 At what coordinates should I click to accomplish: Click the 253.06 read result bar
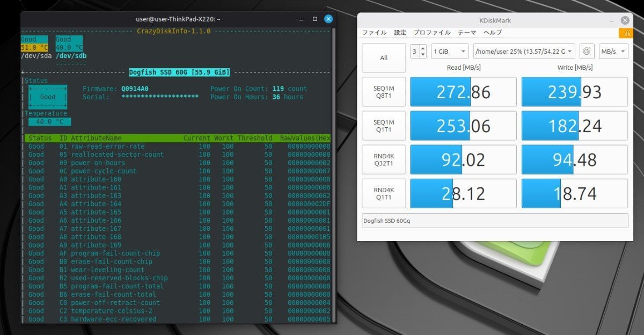(463, 126)
